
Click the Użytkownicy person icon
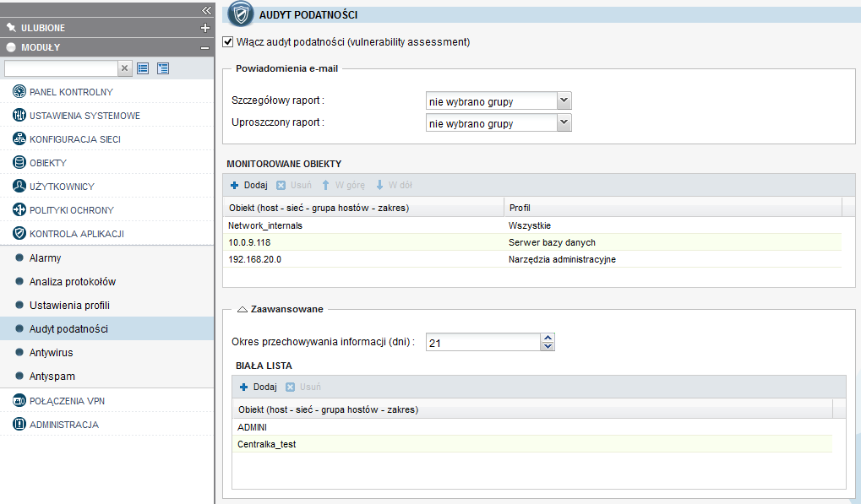(19, 186)
